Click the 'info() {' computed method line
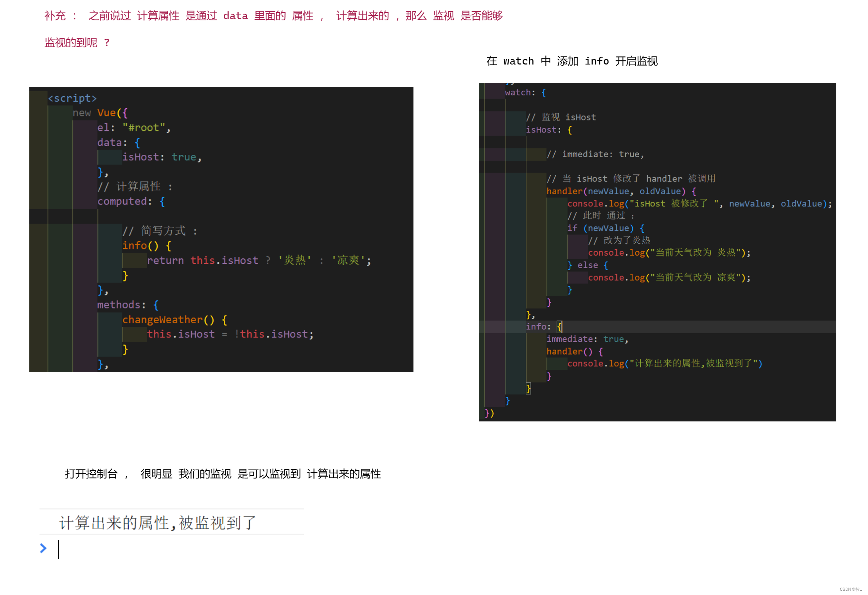 click(x=147, y=246)
